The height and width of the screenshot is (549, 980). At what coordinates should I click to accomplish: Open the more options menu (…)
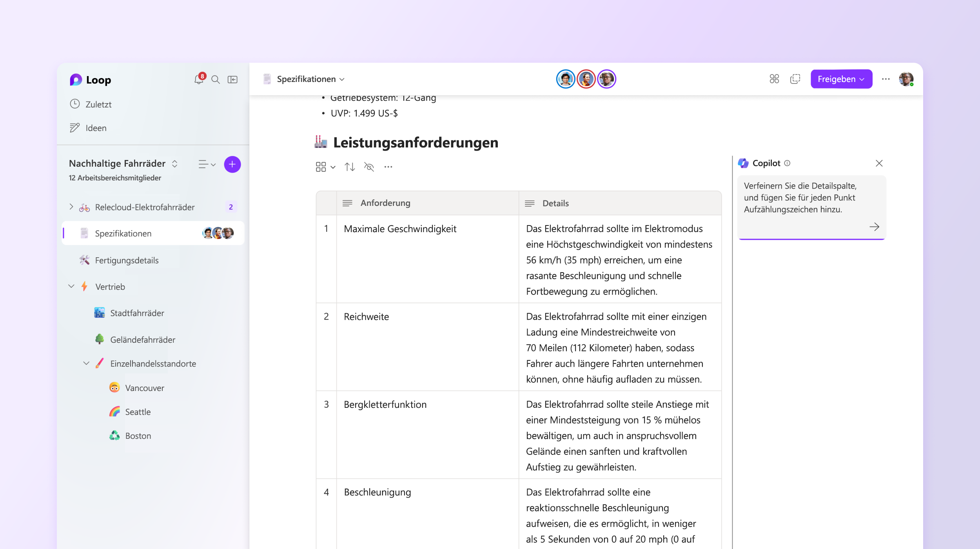pos(886,79)
